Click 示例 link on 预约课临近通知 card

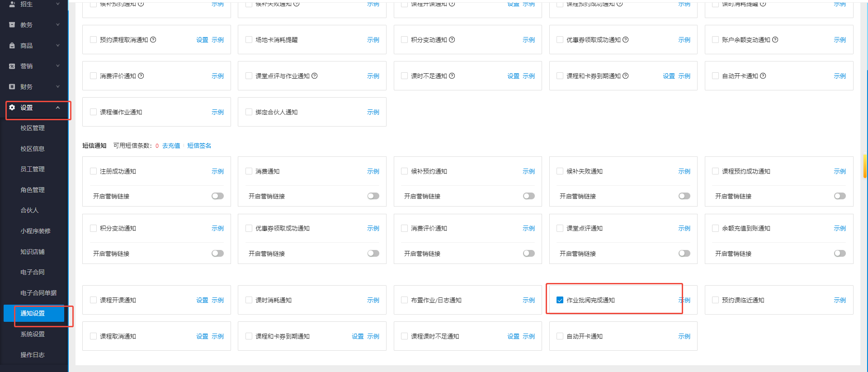[x=840, y=300]
